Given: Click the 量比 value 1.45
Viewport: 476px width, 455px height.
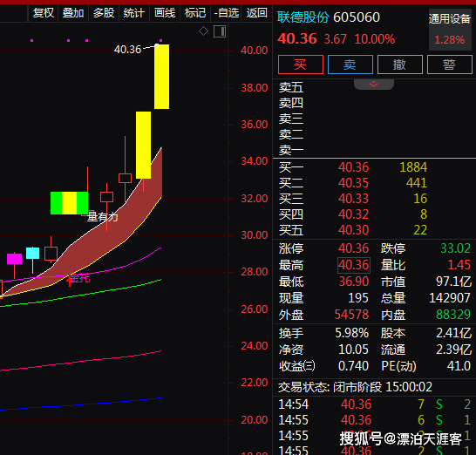Looking at the screenshot, I should click(459, 265).
